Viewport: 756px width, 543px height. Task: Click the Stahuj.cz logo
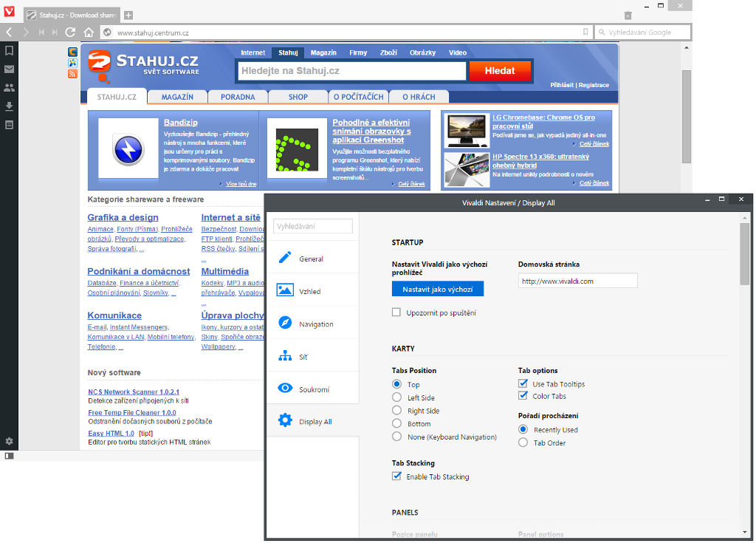click(144, 66)
